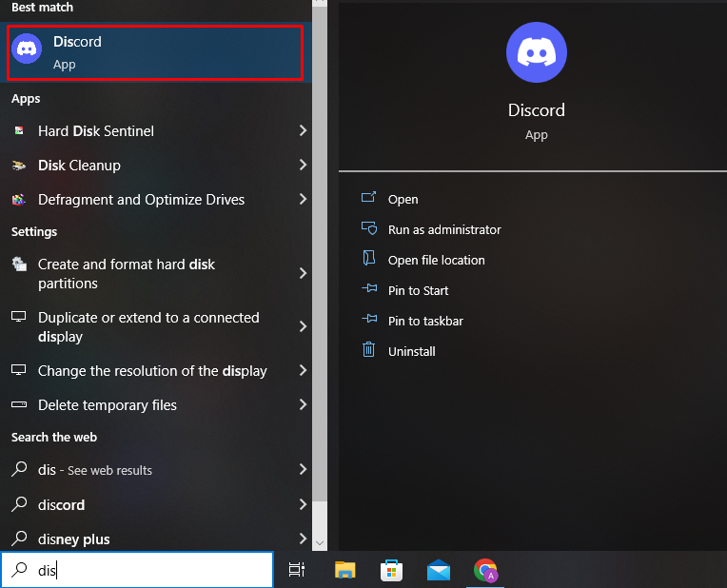The height and width of the screenshot is (588, 727).
Task: Expand 'dis - See web results' chevron
Action: point(303,469)
